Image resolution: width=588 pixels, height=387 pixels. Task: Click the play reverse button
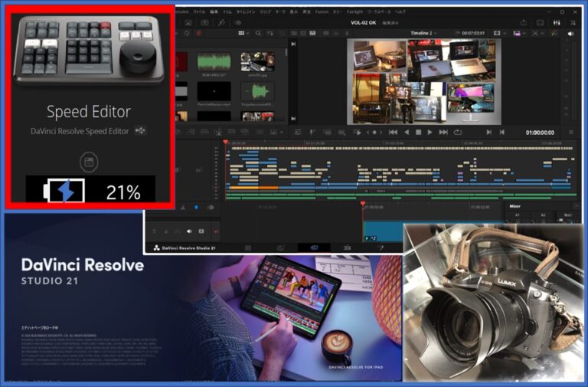(407, 132)
